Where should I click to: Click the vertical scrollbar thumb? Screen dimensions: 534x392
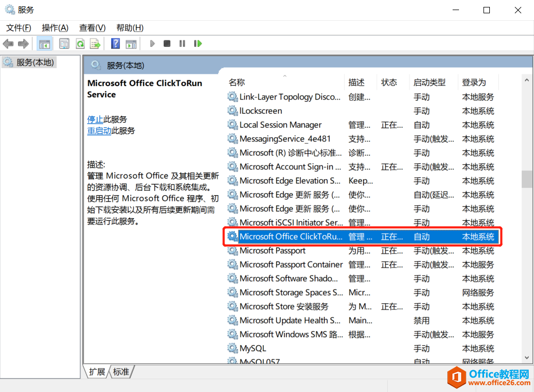coord(527,179)
